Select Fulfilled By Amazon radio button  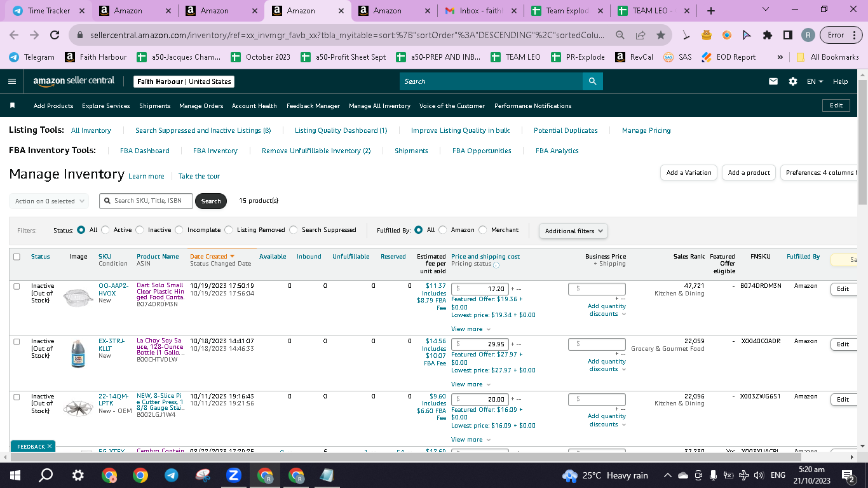tap(443, 230)
